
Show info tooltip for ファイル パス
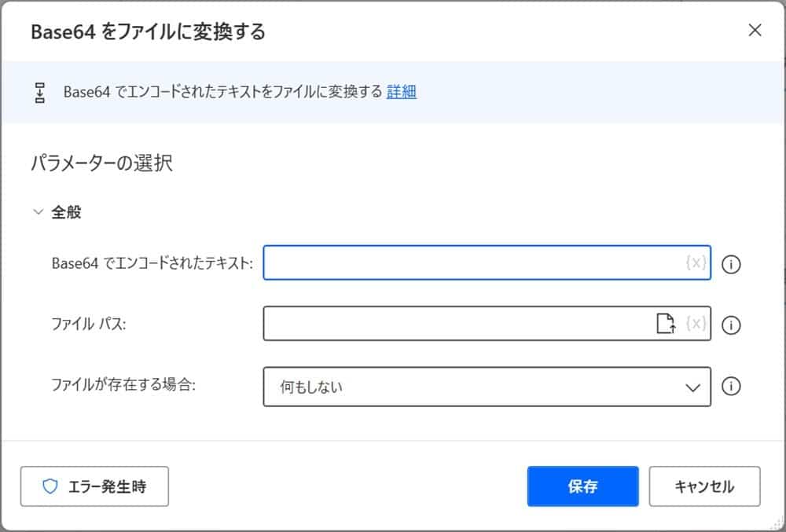point(731,325)
